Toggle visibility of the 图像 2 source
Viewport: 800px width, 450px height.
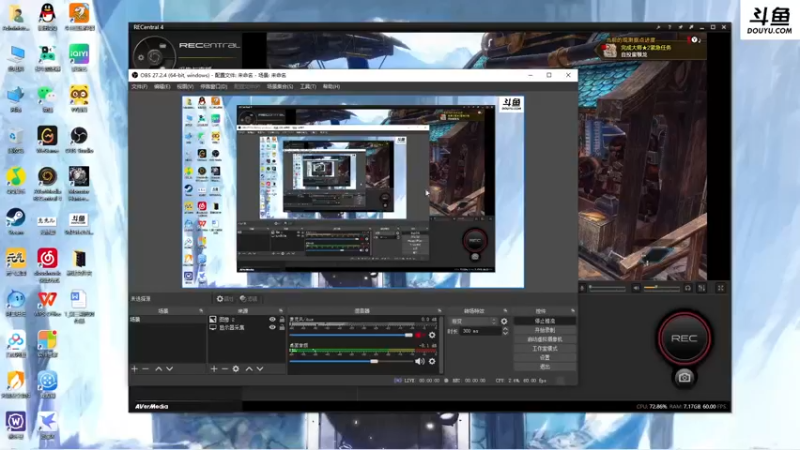point(272,319)
